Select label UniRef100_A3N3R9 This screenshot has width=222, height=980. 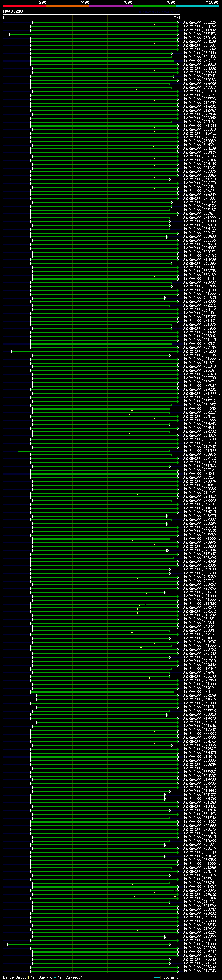199,561
